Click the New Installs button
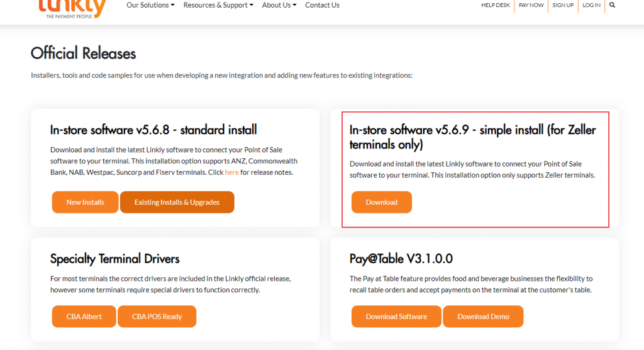 86,202
